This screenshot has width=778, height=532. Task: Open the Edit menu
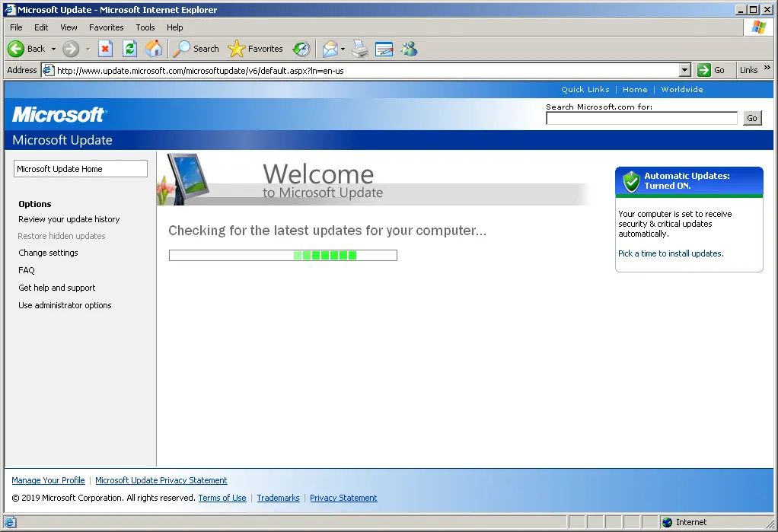coord(41,27)
